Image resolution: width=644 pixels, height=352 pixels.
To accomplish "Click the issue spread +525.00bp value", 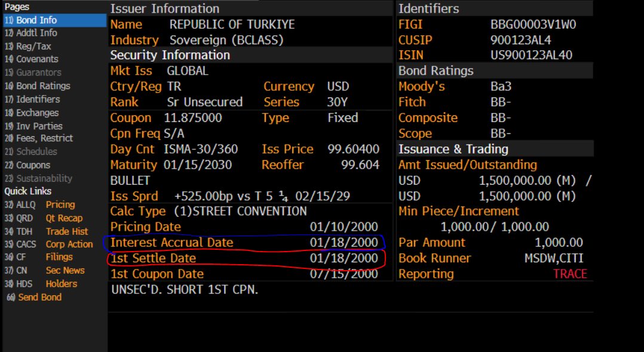I will (x=262, y=196).
